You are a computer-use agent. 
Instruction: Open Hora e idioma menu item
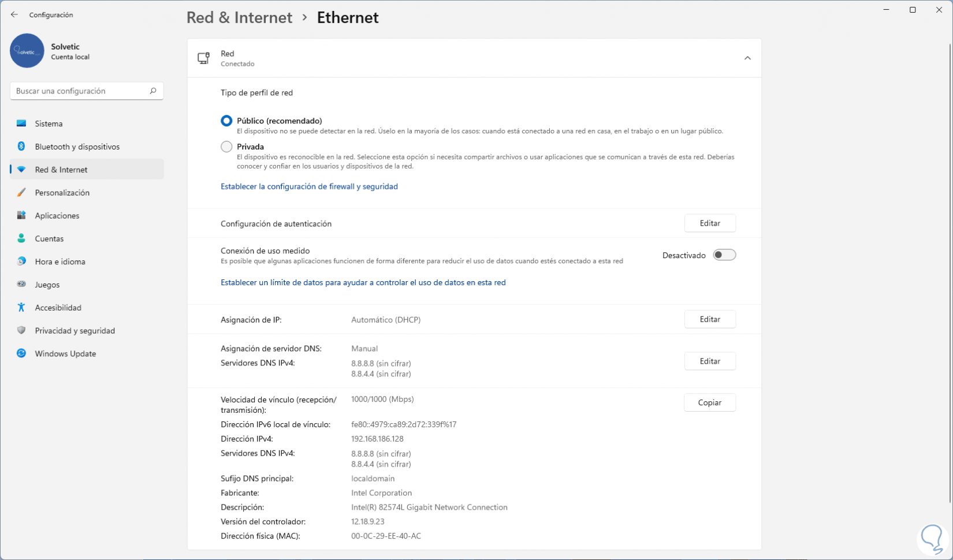(60, 262)
